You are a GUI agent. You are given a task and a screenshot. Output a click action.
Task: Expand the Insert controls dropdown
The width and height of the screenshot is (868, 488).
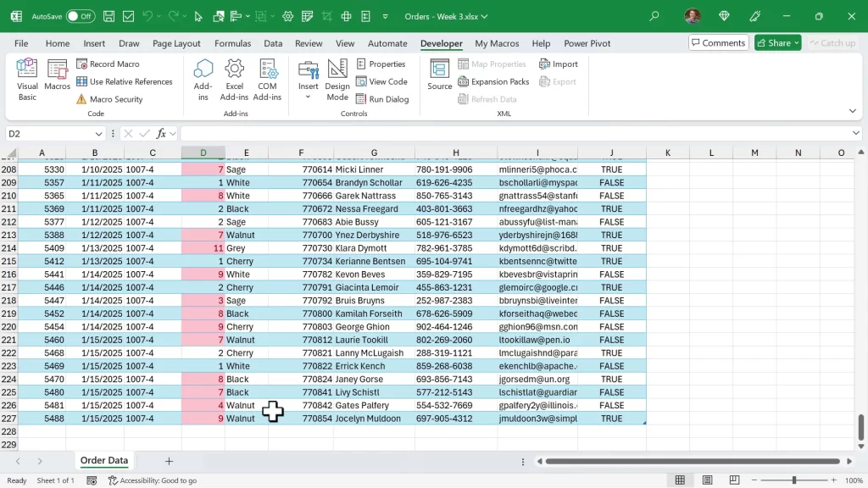point(309,97)
